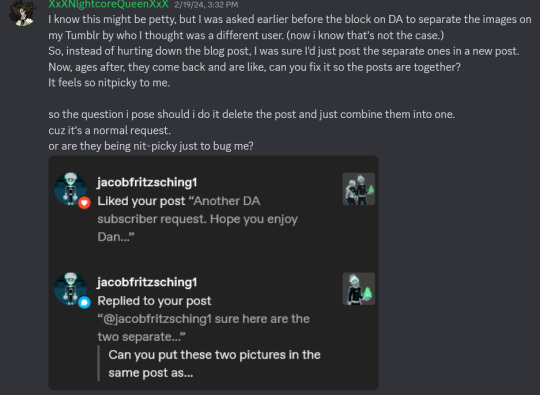Click the first jacobfritzsching1 name heading

coord(147,182)
